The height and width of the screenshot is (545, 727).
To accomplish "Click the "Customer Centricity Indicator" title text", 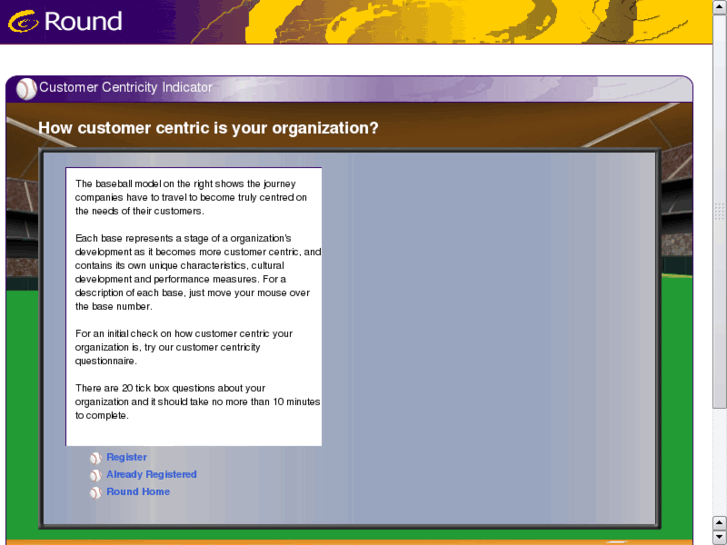I will 126,87.
